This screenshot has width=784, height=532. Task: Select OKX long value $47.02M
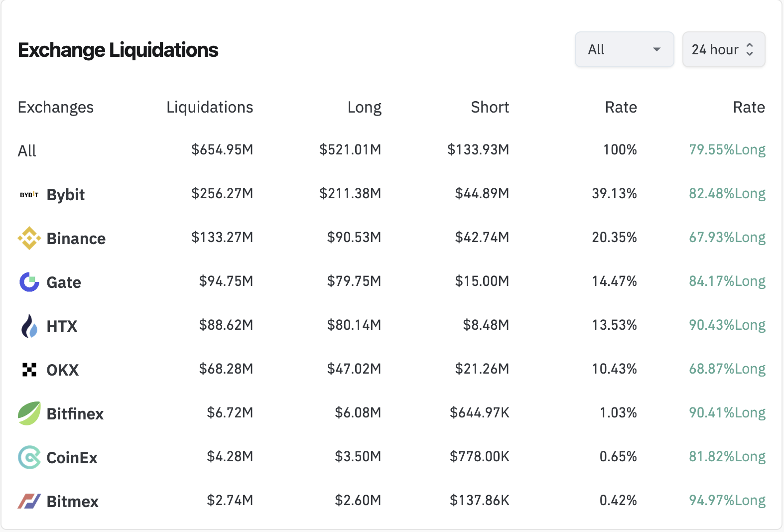tap(354, 369)
